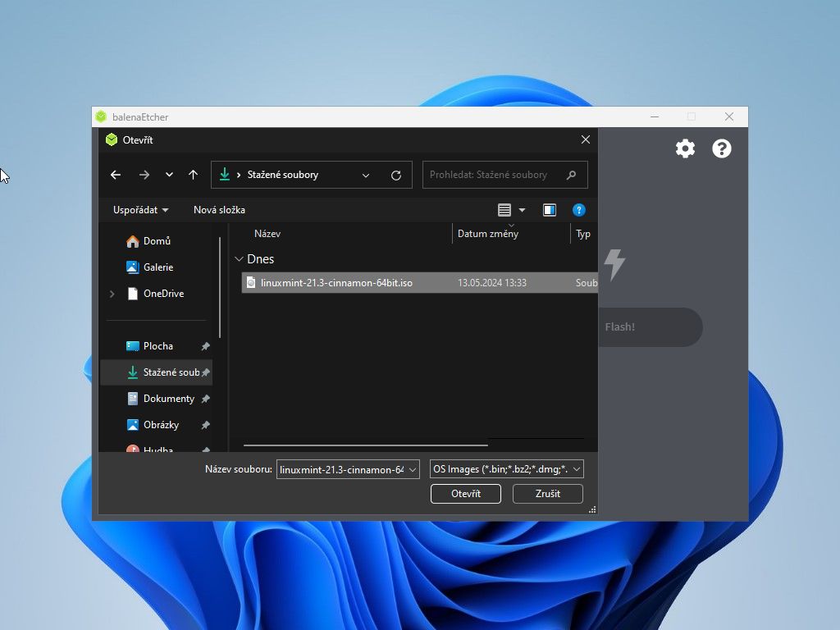Open recent locations dropdown arrow
The image size is (840, 630).
pyautogui.click(x=169, y=175)
